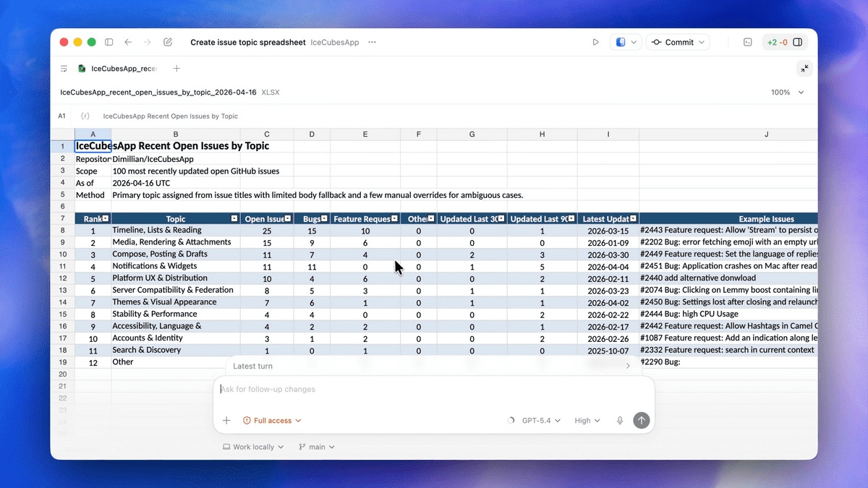Open the Topic column filter dropdown
Image resolution: width=868 pixels, height=488 pixels.
coord(234,218)
